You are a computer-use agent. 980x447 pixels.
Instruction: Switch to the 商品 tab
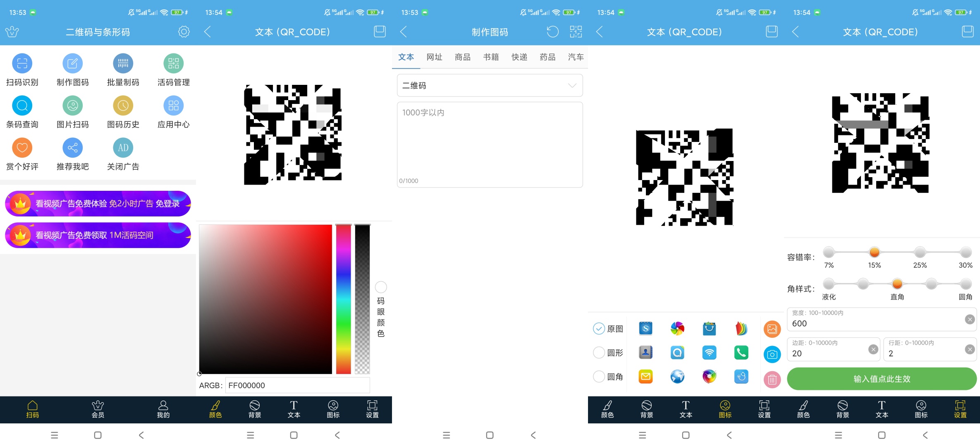coord(463,57)
